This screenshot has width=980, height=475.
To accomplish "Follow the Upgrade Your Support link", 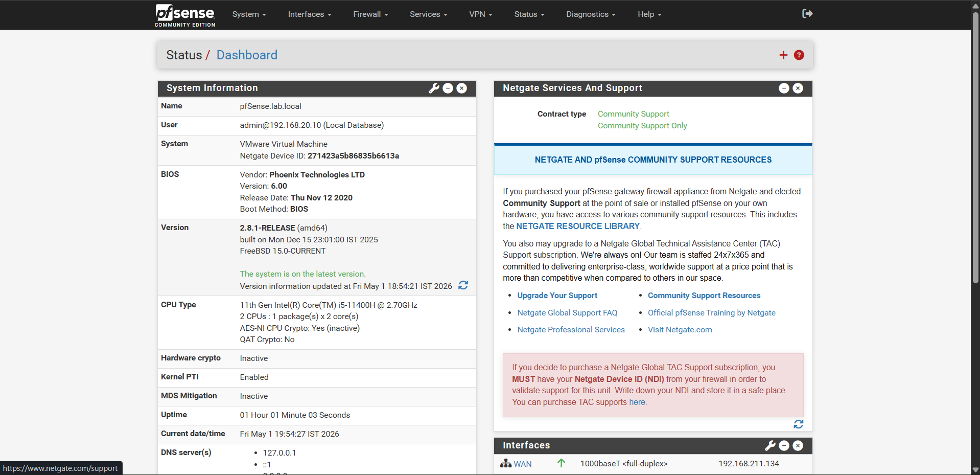I will pyautogui.click(x=557, y=296).
